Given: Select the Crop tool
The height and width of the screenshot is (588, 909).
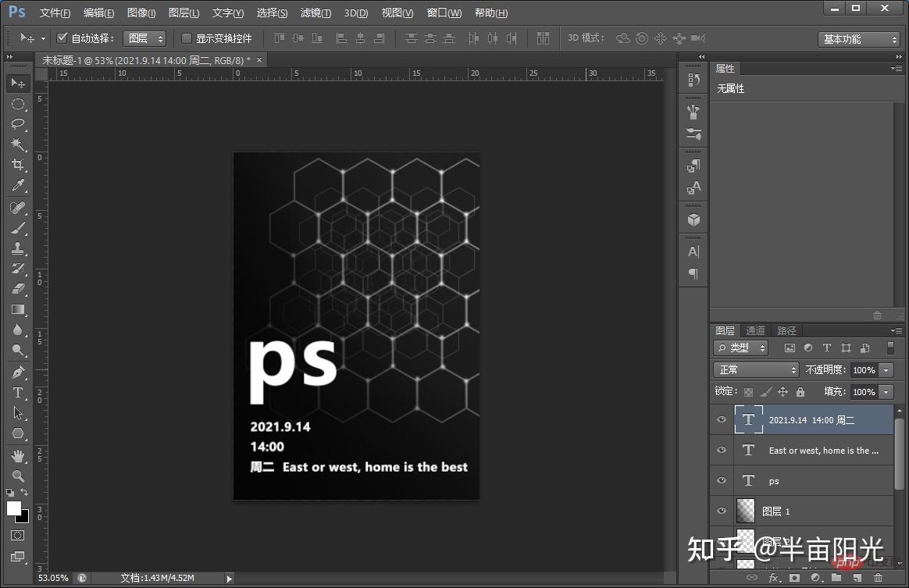Looking at the screenshot, I should pyautogui.click(x=18, y=165).
